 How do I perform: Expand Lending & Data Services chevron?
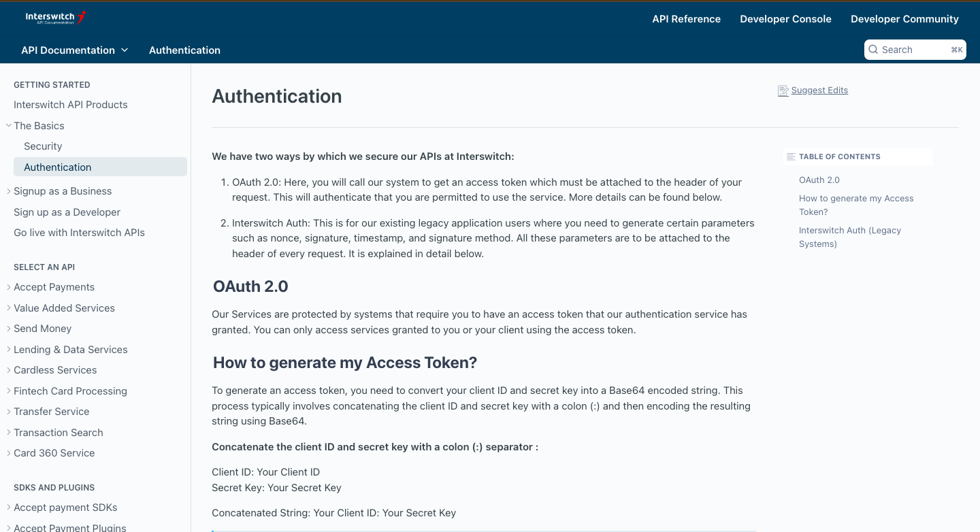pyautogui.click(x=8, y=350)
